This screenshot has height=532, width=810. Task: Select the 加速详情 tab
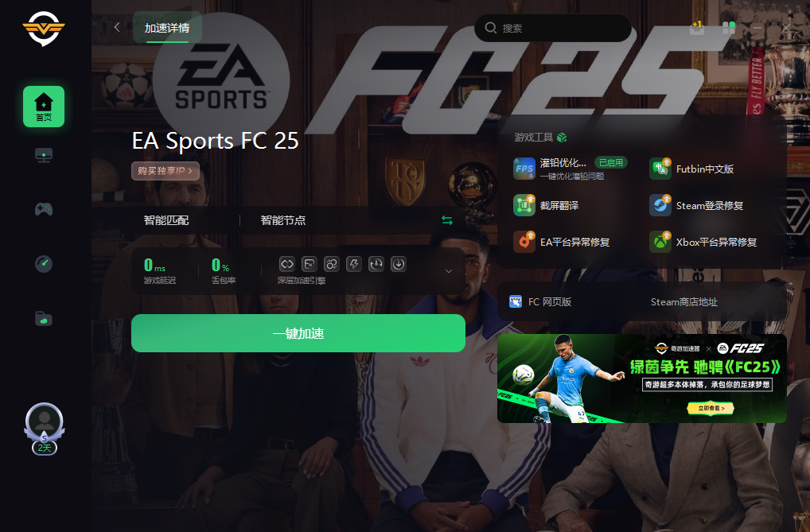167,28
